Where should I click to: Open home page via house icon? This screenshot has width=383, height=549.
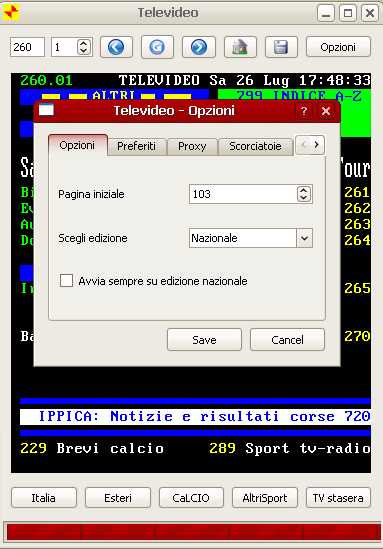tap(240, 47)
